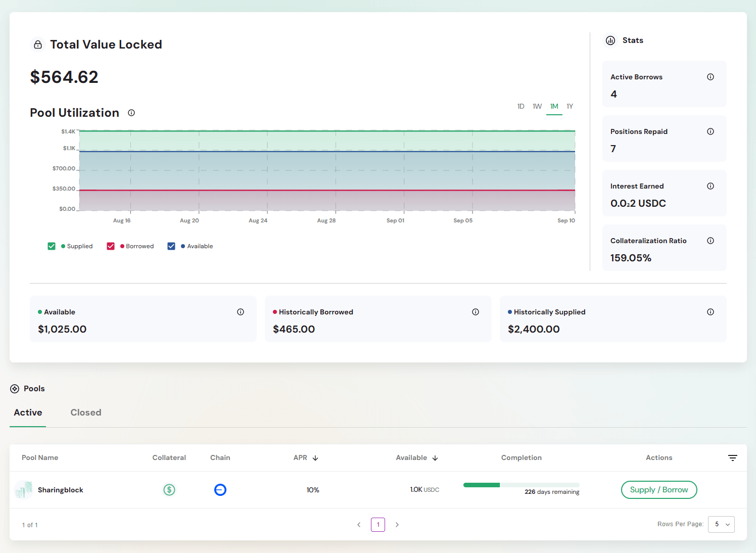This screenshot has height=553, width=756.
Task: Select the 1W chart range tab
Action: coord(537,106)
